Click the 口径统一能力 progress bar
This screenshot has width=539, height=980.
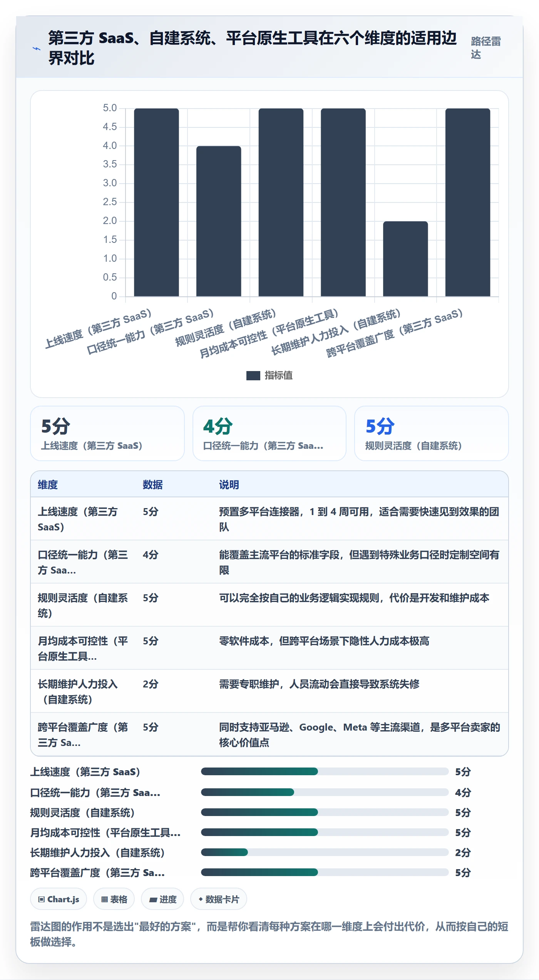tap(325, 792)
